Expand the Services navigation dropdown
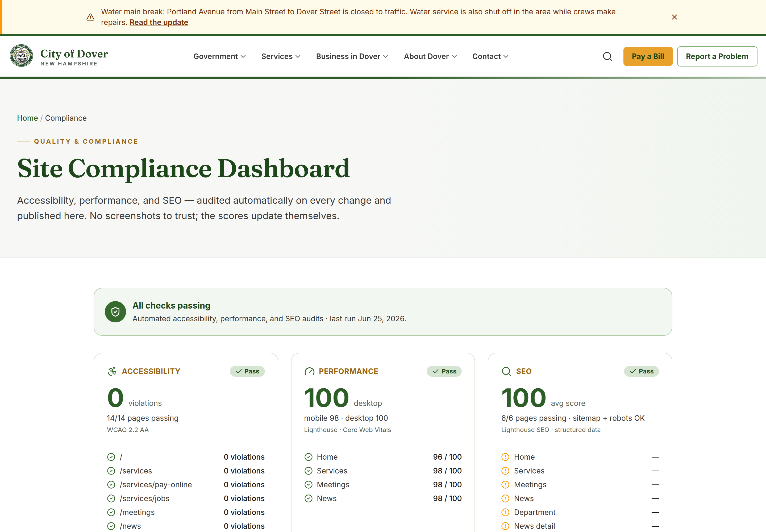Viewport: 766px width, 532px height. point(281,56)
